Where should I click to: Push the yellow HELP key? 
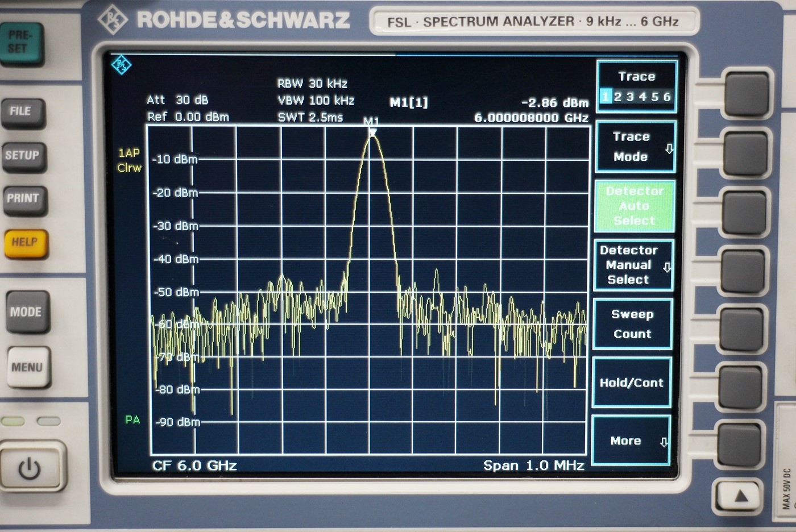[x=25, y=243]
